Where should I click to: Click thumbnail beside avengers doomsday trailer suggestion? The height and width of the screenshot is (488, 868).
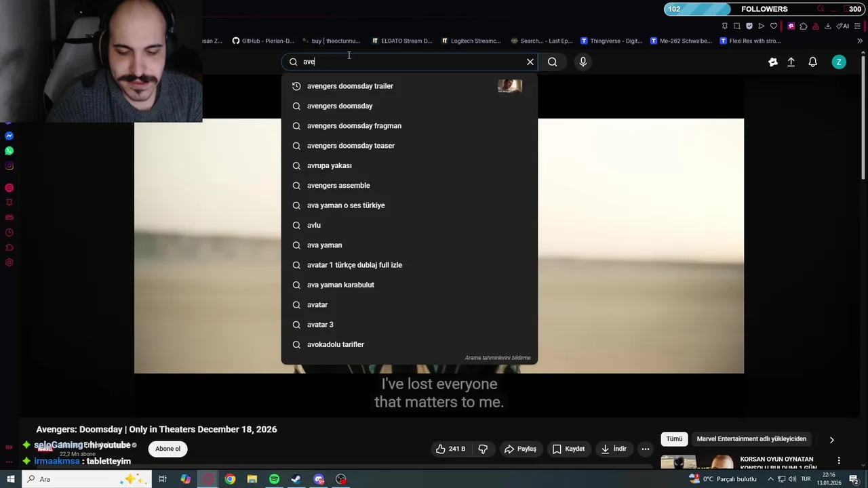point(510,86)
